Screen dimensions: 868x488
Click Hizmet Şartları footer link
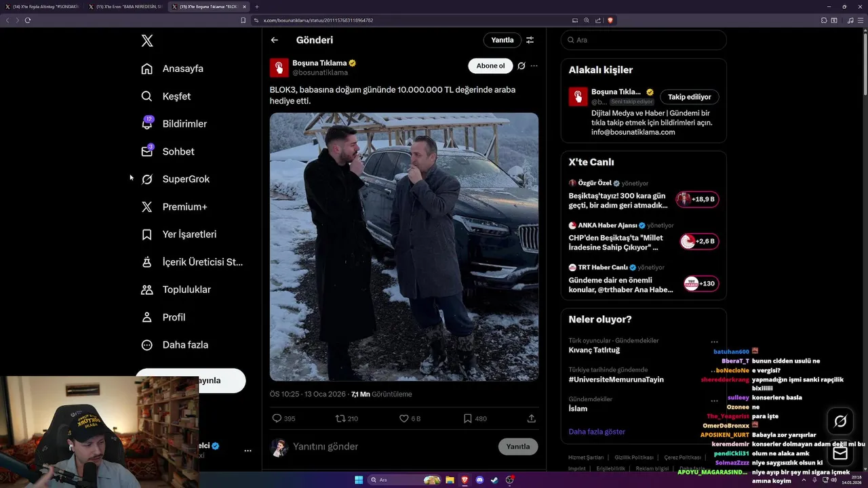coord(586,457)
